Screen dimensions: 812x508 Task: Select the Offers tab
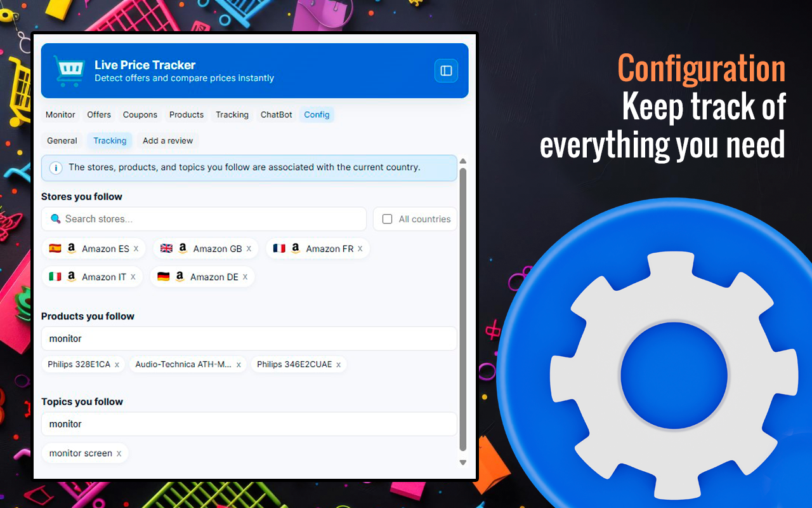99,114
